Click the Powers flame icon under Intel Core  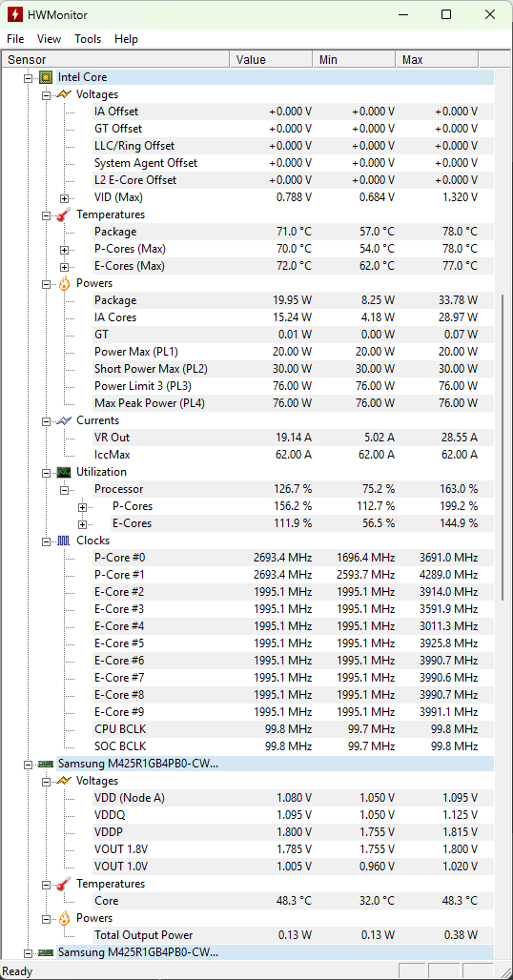tap(64, 283)
